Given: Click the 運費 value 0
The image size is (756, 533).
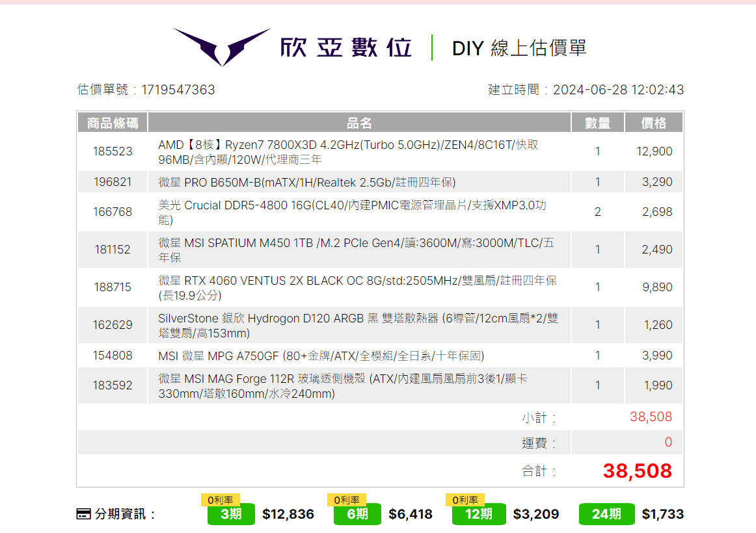Looking at the screenshot, I should 668,442.
